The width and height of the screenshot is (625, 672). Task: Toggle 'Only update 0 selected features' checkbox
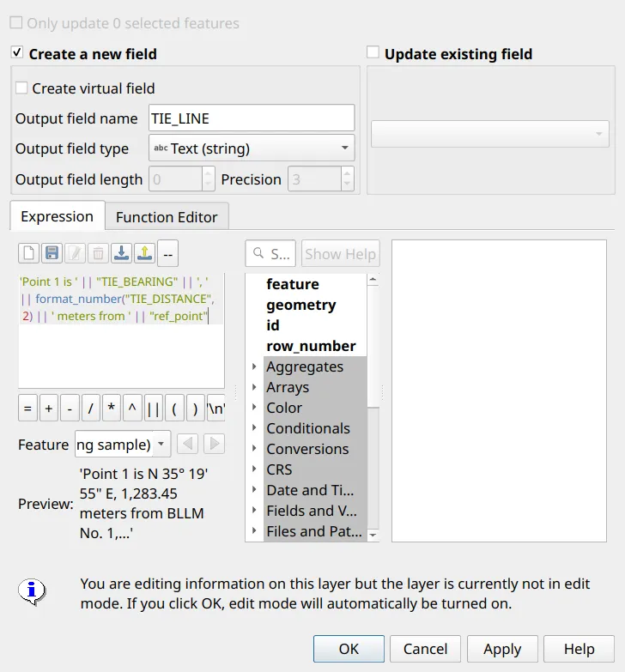[15, 22]
